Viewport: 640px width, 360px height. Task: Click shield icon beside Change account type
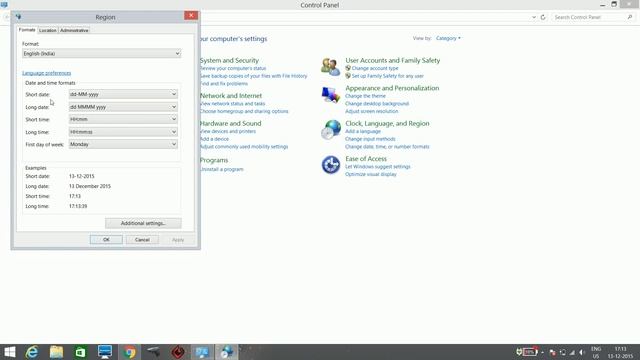click(x=348, y=68)
